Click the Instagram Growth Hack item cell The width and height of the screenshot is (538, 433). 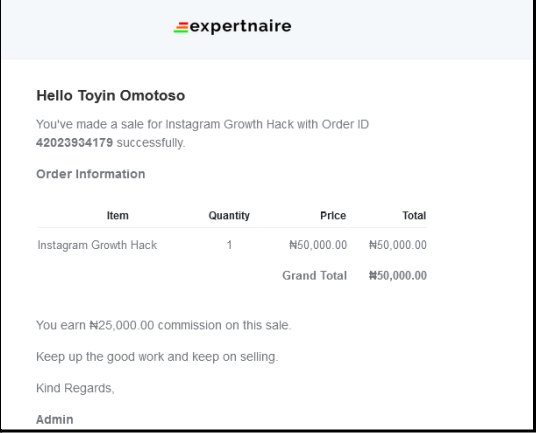coord(97,245)
